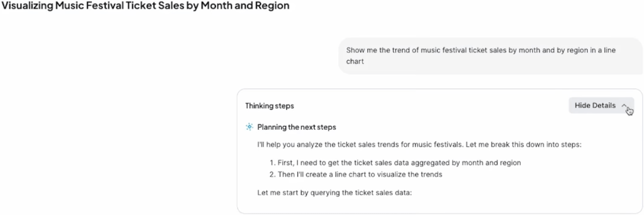Click the sparkle icon beside Planning the next steps
This screenshot has width=644, height=215.
click(x=249, y=127)
